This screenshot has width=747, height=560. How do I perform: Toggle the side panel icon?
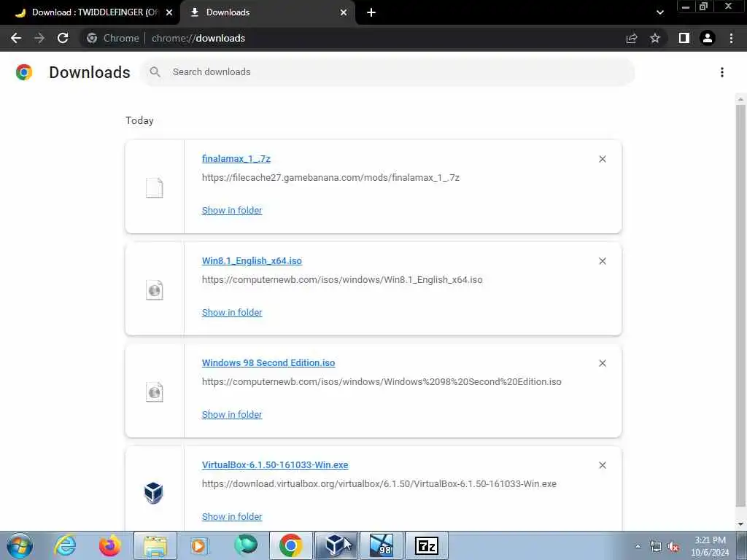tap(684, 38)
